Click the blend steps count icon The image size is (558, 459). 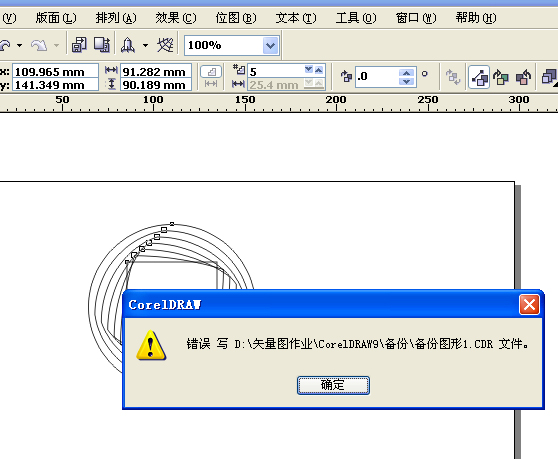click(x=239, y=69)
